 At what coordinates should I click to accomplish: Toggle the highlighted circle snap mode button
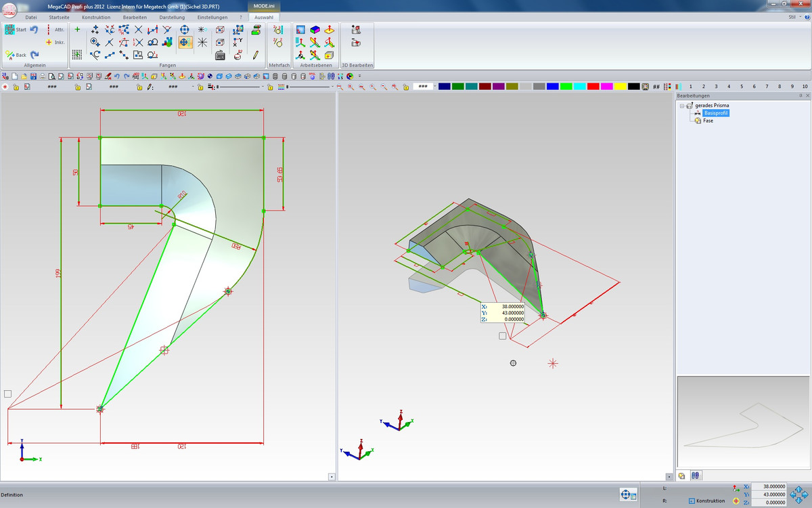[x=185, y=43]
